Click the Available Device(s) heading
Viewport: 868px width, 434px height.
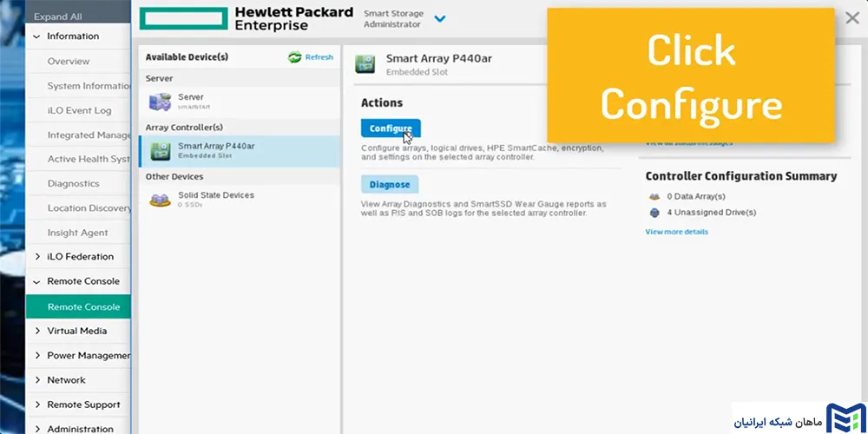187,57
